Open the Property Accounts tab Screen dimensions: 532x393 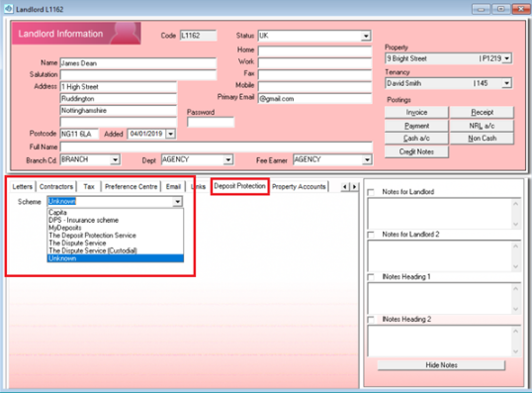coord(299,186)
